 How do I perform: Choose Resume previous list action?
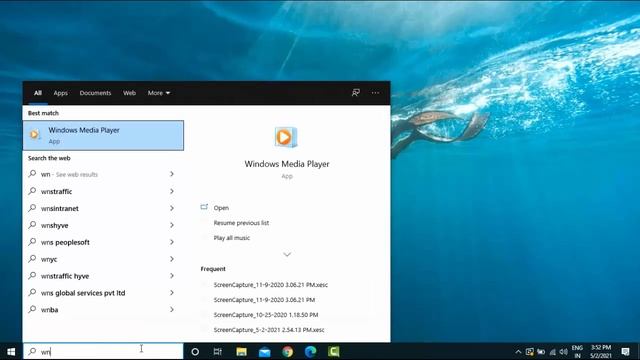click(x=241, y=223)
